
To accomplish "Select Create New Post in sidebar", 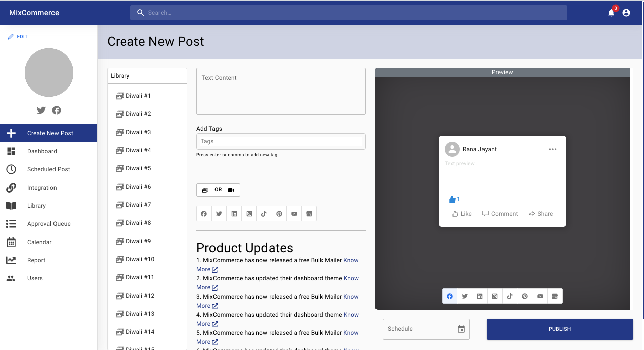I will (x=48, y=133).
